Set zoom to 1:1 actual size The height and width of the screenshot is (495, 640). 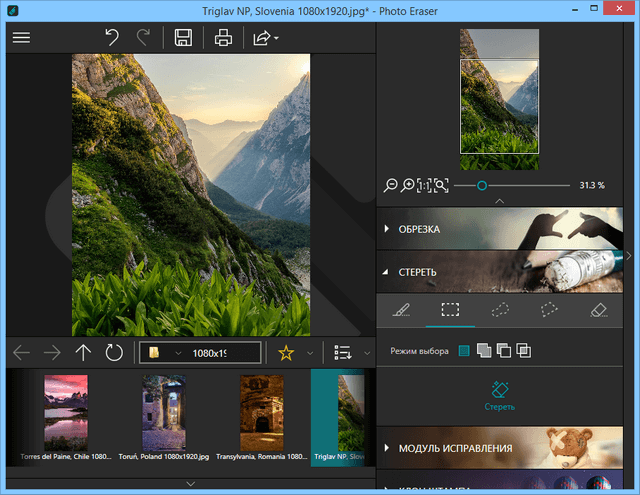coord(424,185)
